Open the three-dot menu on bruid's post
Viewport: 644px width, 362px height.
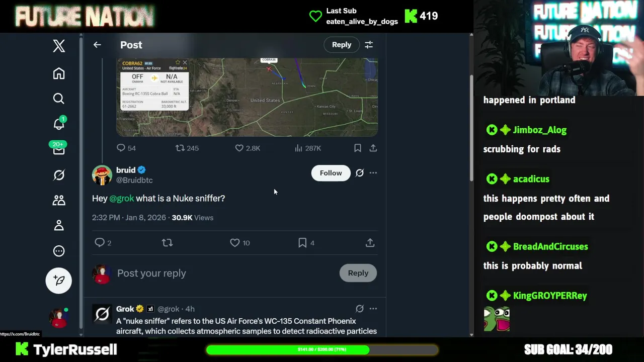(373, 173)
